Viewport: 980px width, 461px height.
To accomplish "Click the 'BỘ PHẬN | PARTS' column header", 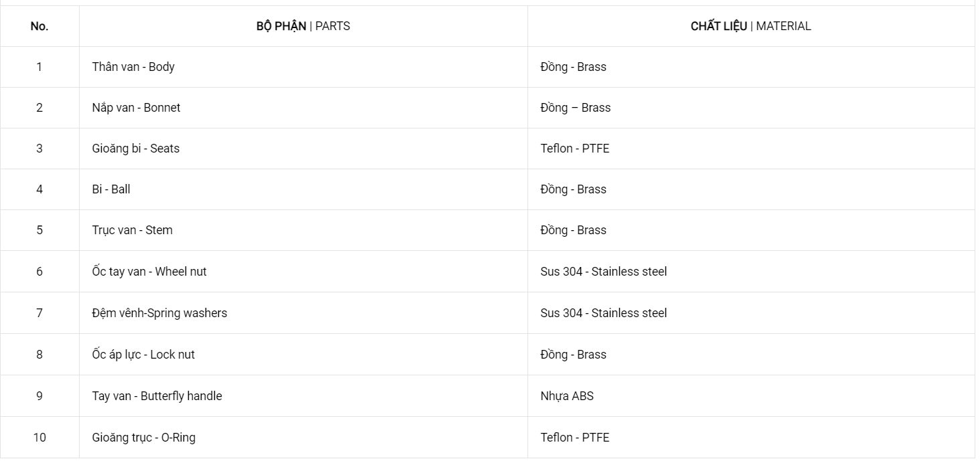I will (303, 26).
